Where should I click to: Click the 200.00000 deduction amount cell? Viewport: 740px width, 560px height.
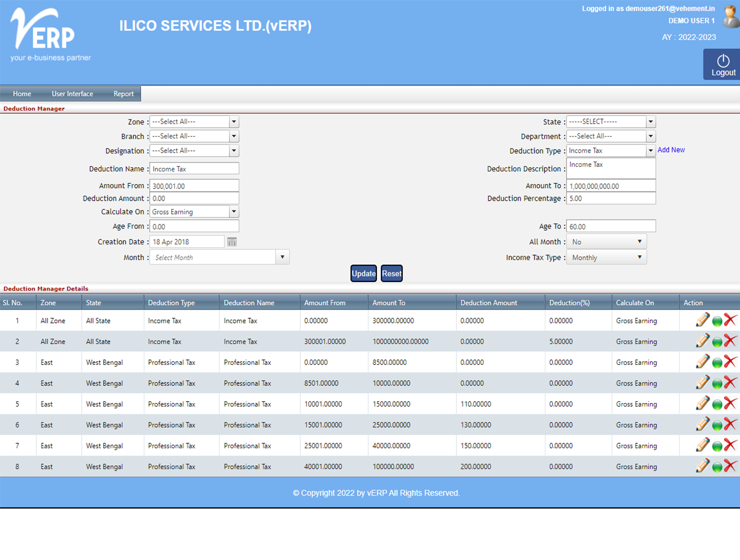tap(476, 467)
